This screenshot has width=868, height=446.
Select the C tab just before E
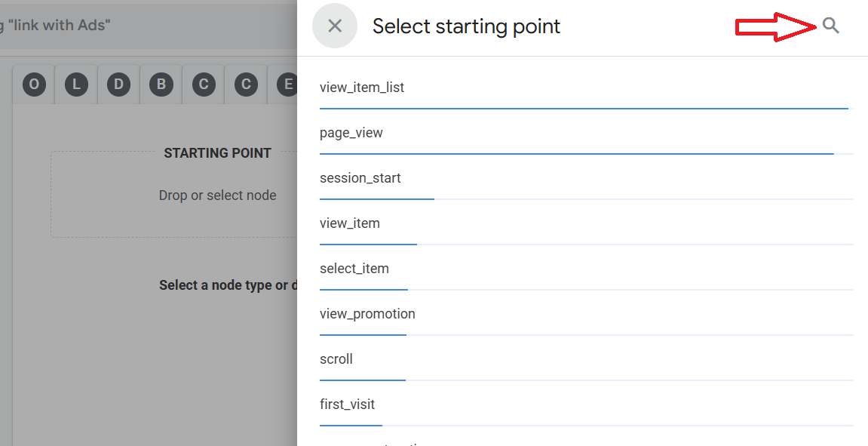tap(246, 85)
